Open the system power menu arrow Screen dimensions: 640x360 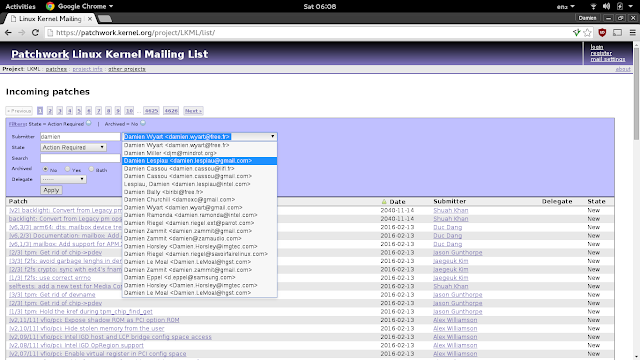click(631, 6)
